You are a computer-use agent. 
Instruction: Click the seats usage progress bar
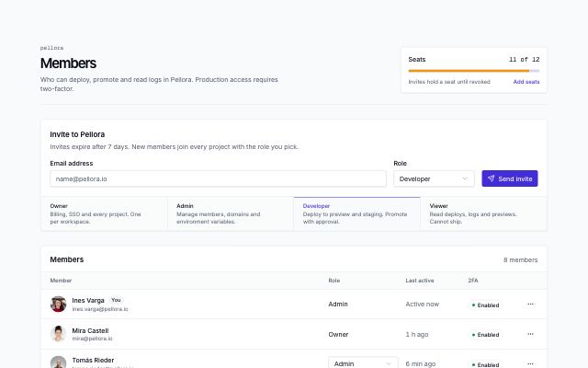474,71
